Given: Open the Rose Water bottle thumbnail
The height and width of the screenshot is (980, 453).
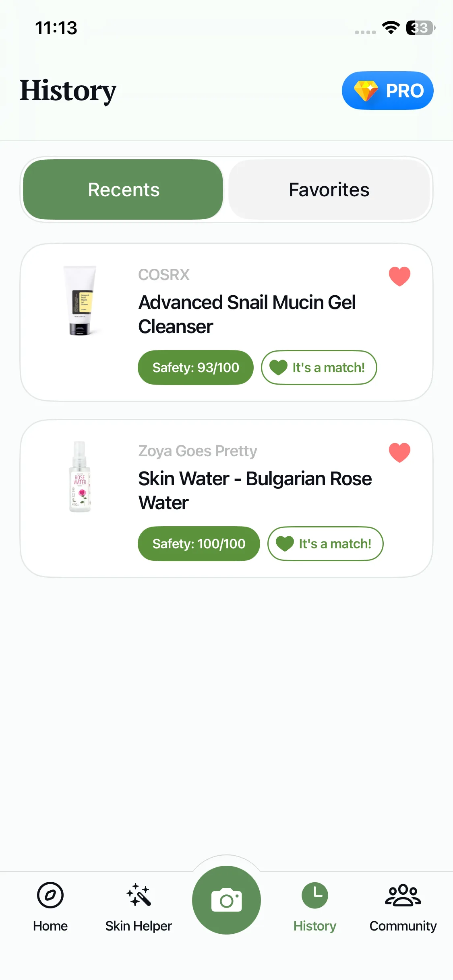Looking at the screenshot, I should click(x=80, y=477).
